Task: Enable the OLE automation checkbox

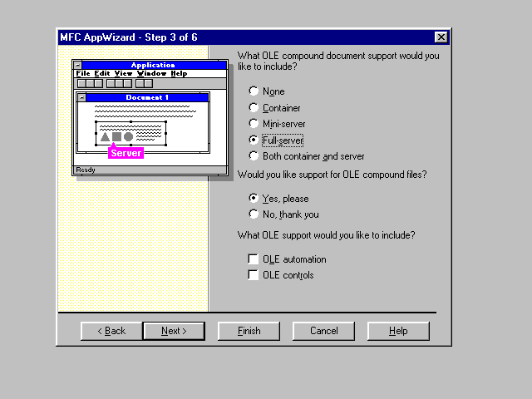Action: 254,259
